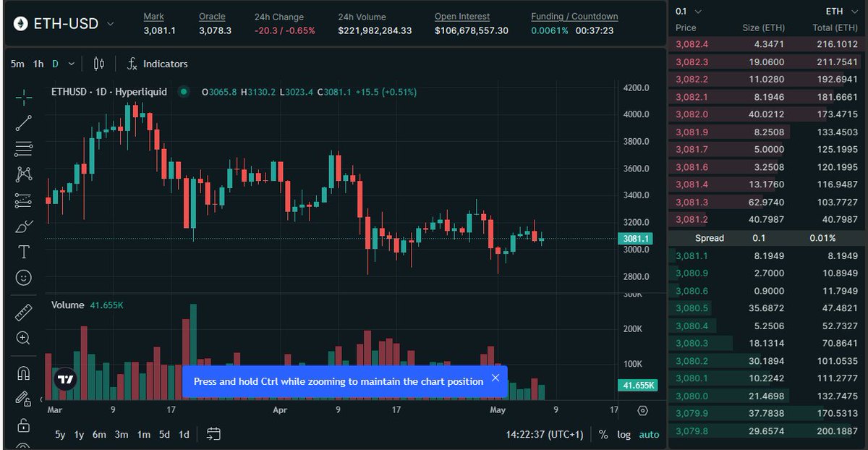868x450 pixels.
Task: Toggle the green market status dot
Action: tap(183, 92)
